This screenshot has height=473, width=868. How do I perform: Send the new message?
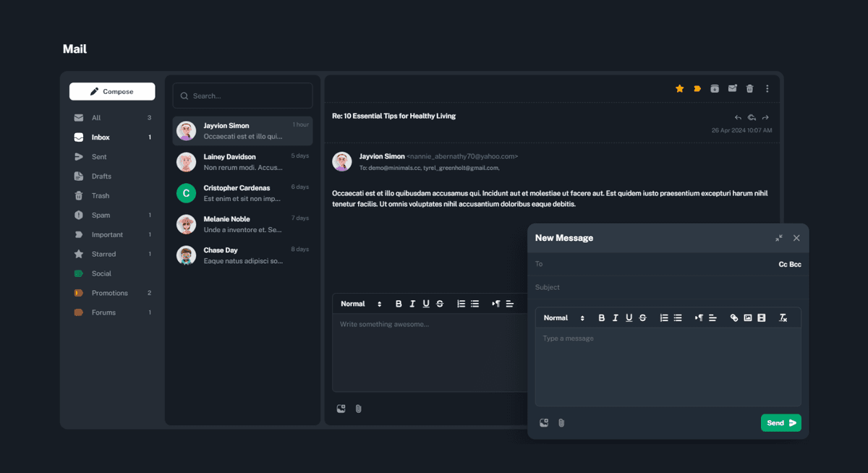tap(780, 423)
